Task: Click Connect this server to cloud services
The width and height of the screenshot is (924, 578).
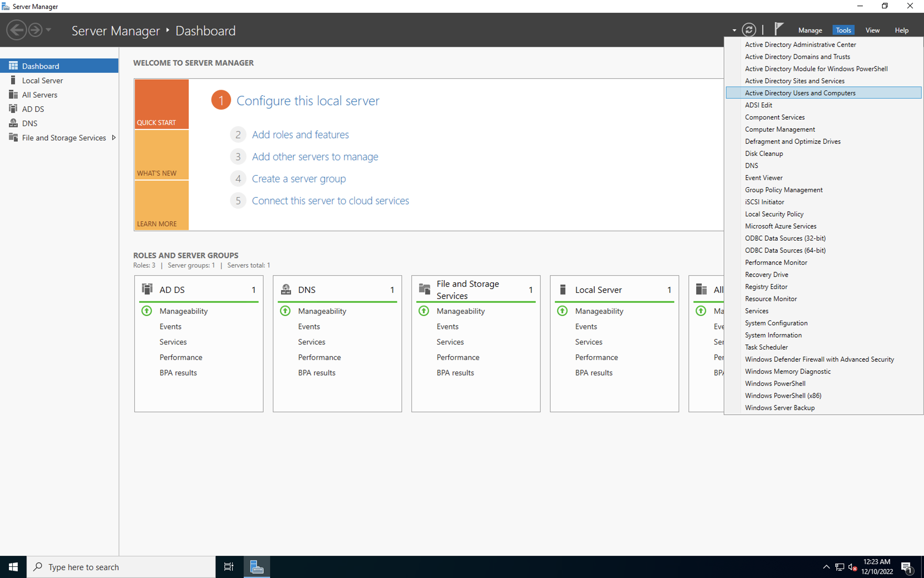Action: (x=330, y=201)
